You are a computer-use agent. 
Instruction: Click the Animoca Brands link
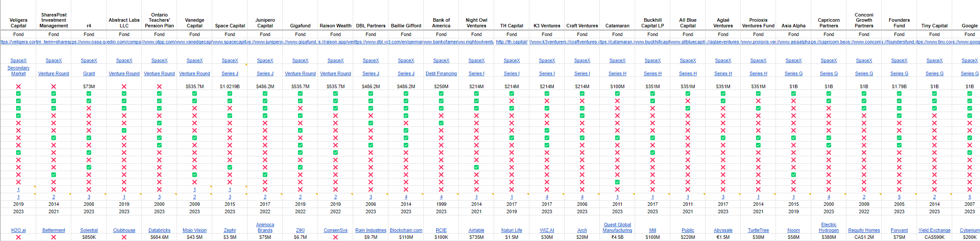[x=265, y=228]
